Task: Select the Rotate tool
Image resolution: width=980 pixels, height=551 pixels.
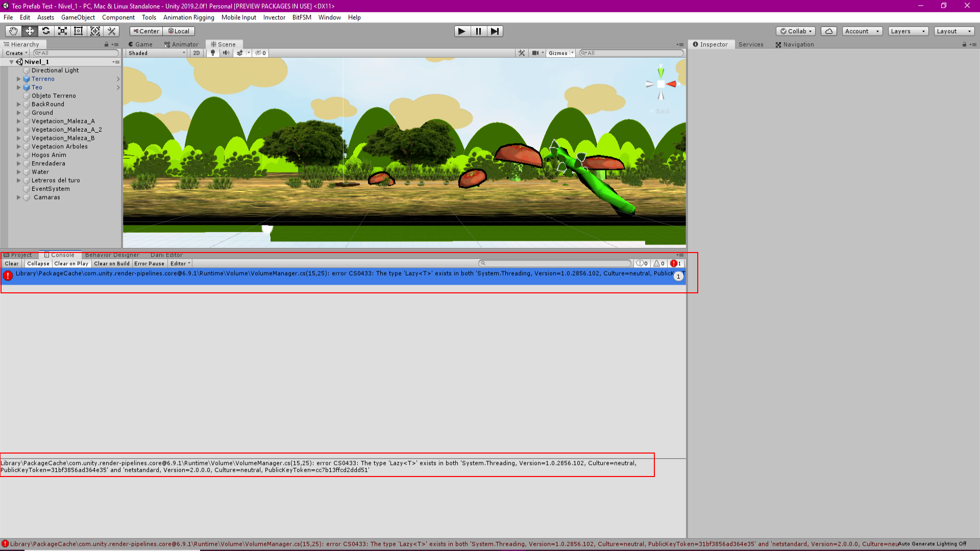Action: (46, 31)
